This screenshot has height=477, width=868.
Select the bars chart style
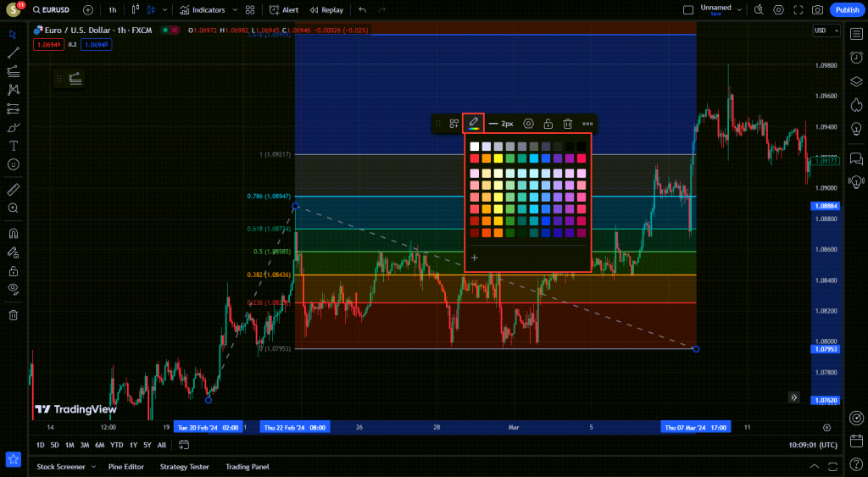coord(135,10)
